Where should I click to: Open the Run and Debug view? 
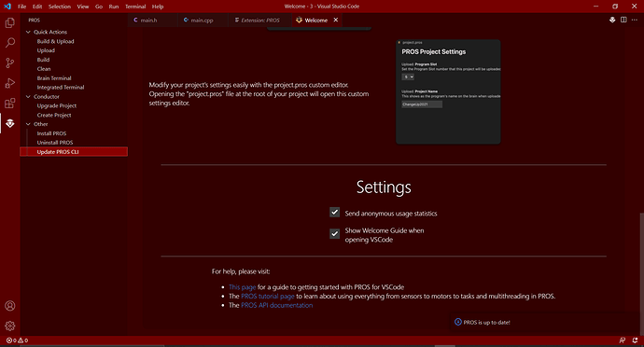[x=10, y=83]
